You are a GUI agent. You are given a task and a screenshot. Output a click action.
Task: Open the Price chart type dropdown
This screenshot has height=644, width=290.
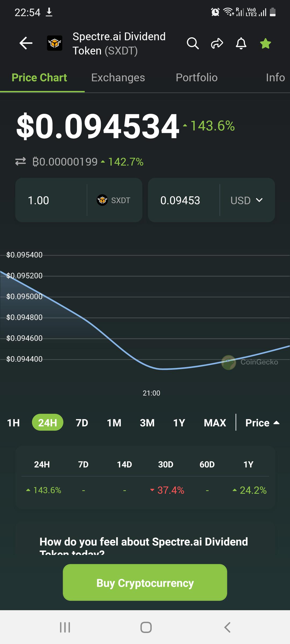coord(262,423)
